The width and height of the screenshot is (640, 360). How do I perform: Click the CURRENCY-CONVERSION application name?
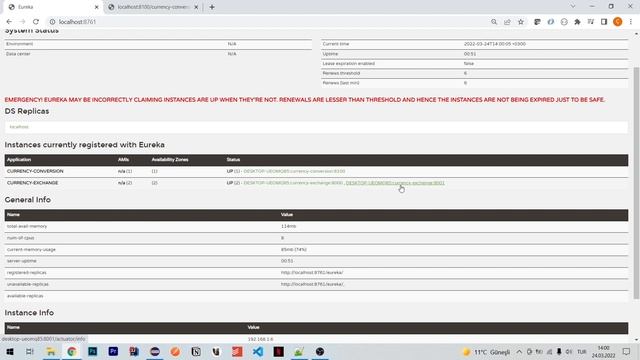tap(35, 171)
